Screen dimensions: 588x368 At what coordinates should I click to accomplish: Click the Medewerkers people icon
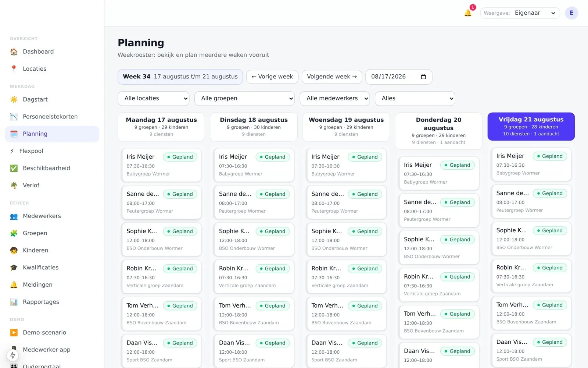[14, 216]
